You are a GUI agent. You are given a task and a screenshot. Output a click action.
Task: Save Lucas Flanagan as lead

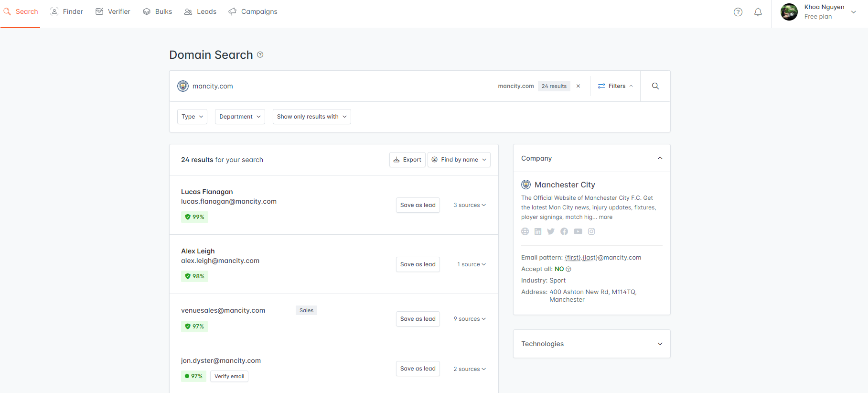click(418, 205)
